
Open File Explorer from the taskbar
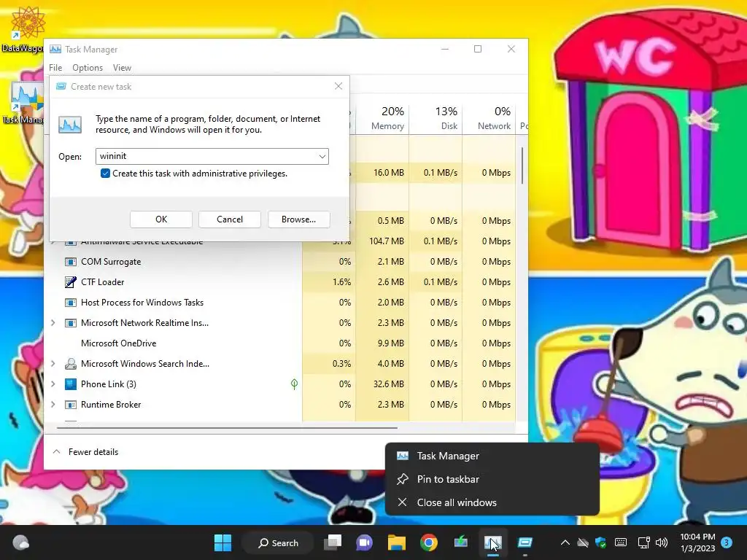[396, 542]
